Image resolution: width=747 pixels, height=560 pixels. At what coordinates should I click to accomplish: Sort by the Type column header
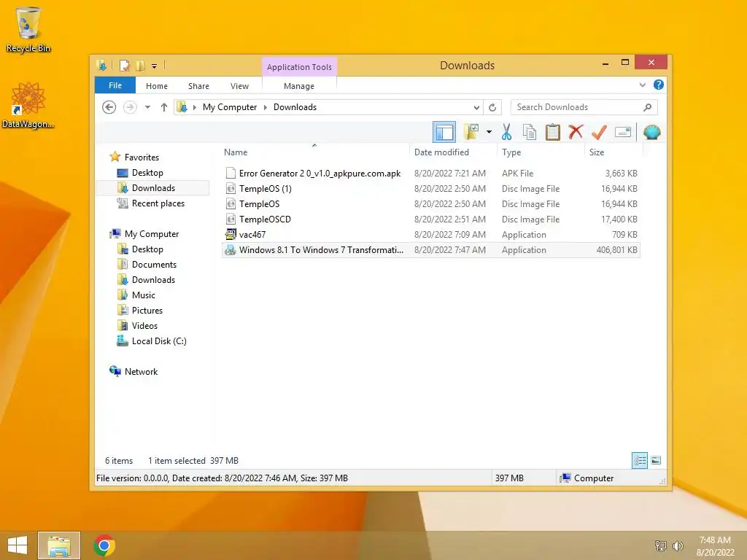pyautogui.click(x=511, y=152)
